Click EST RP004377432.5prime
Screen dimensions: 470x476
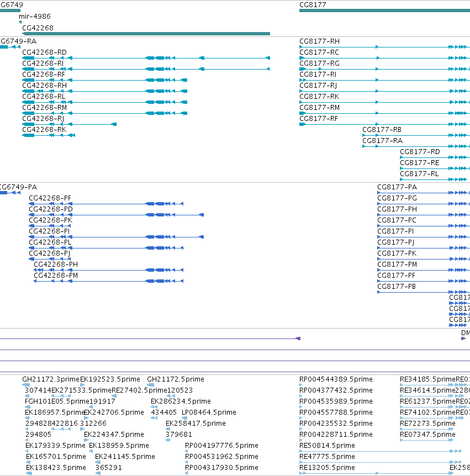[336, 390]
